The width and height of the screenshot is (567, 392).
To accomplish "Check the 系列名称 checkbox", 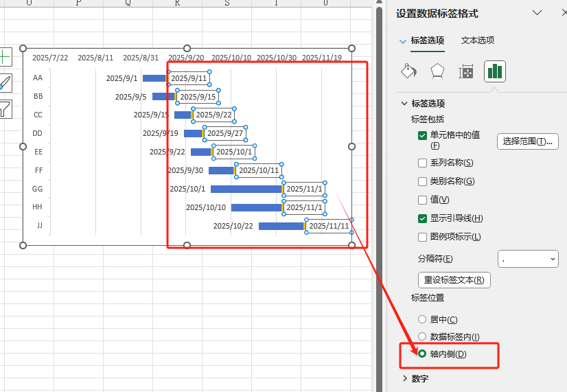I will 422,163.
